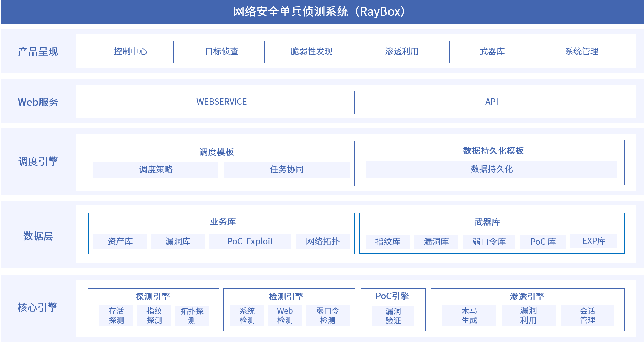The height and width of the screenshot is (342, 644).
Task: Select the EXP库 item
Action: (x=594, y=241)
